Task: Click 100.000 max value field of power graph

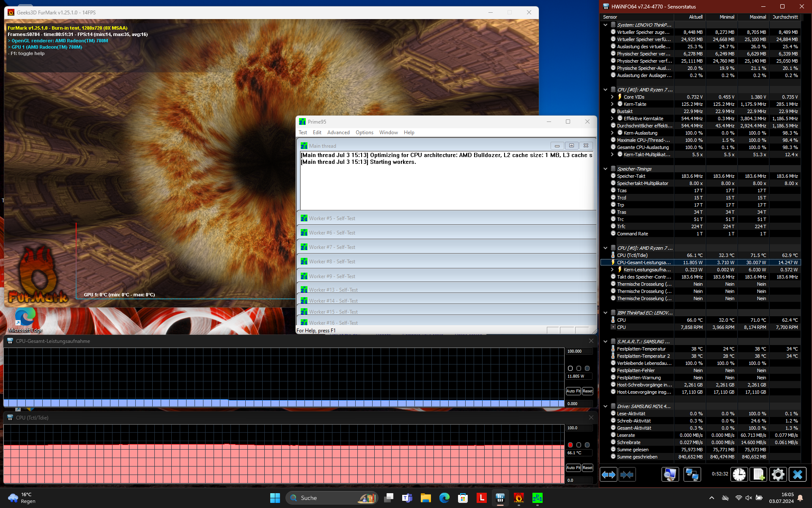Action: pyautogui.click(x=579, y=351)
